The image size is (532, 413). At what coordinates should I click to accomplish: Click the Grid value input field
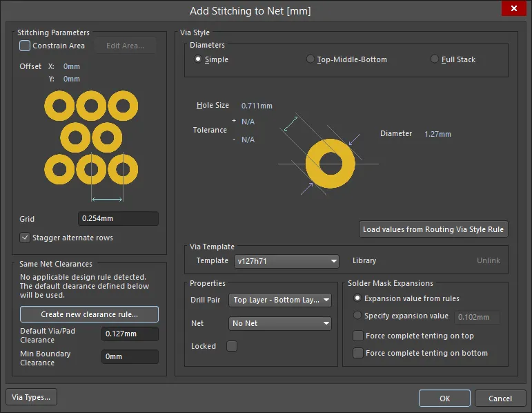point(118,219)
